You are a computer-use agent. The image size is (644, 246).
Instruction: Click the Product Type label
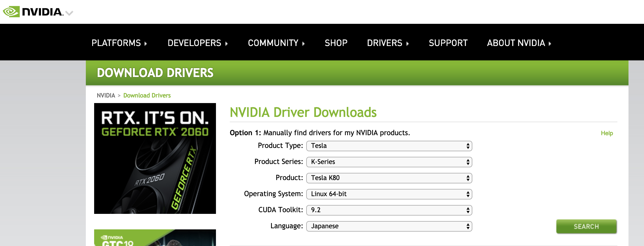click(x=280, y=146)
